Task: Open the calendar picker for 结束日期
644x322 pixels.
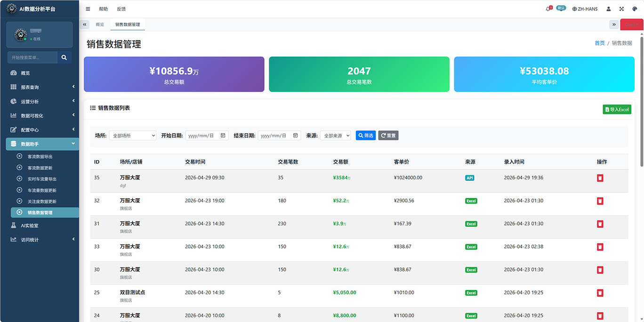Action: 296,136
